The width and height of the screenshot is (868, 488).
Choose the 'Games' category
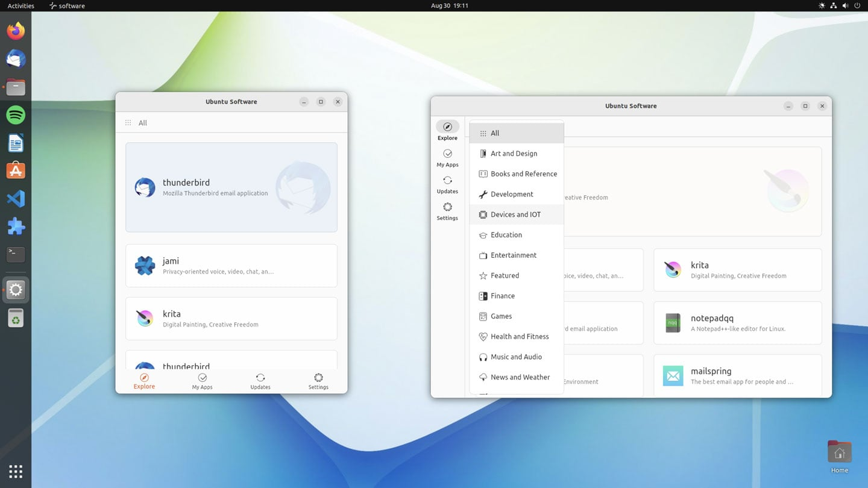coord(517,316)
